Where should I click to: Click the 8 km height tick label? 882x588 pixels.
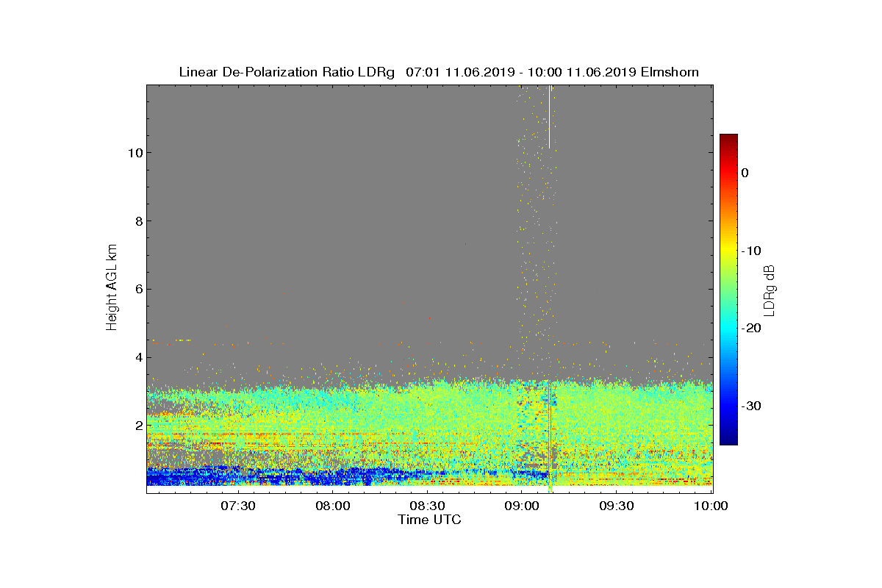(x=137, y=220)
